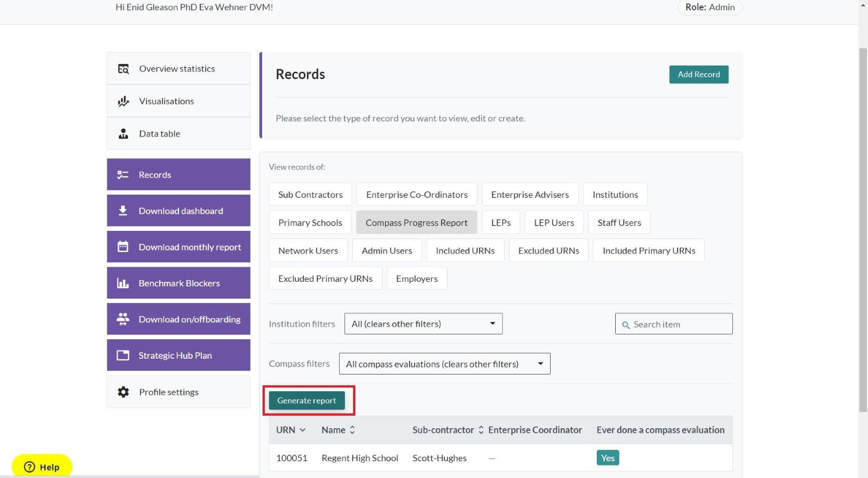Click the Download dashboard arrow icon
The height and width of the screenshot is (478, 868).
point(123,211)
